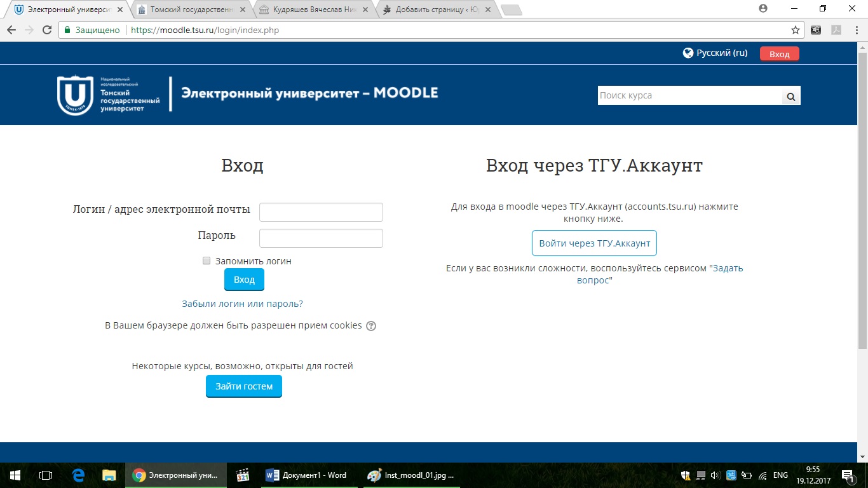This screenshot has width=868, height=488.
Task: Close the Добавить страницу tab
Action: pyautogui.click(x=487, y=10)
